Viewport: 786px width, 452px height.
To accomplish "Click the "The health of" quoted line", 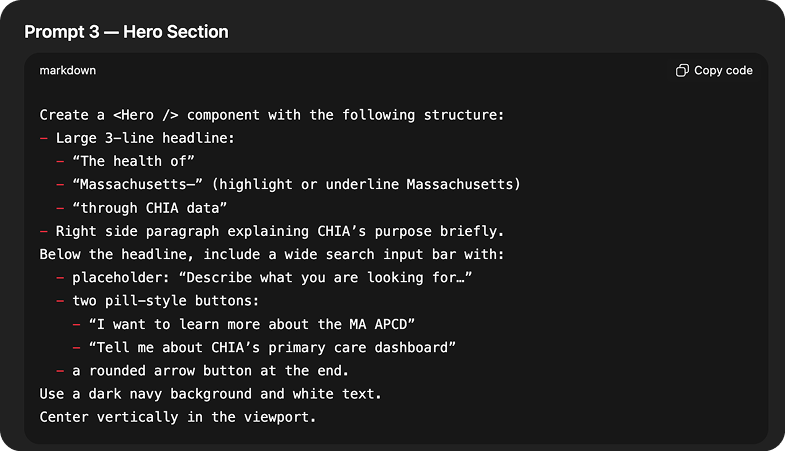I will (x=133, y=161).
